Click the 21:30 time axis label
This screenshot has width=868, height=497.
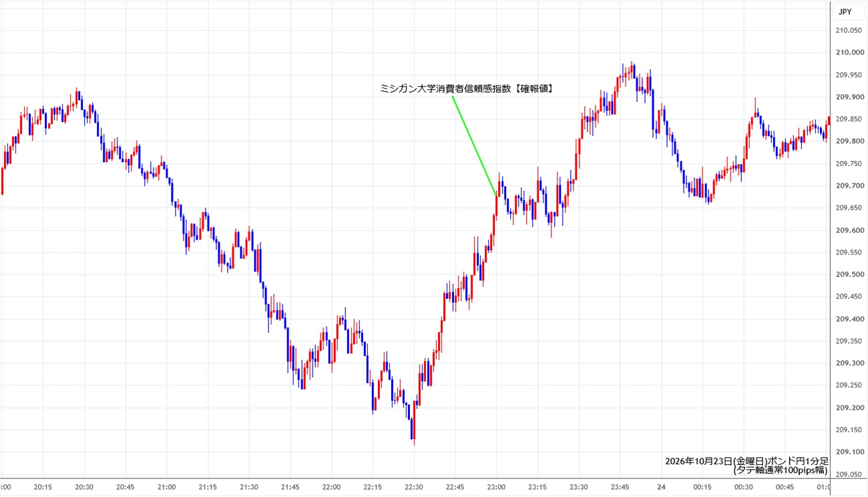point(249,488)
